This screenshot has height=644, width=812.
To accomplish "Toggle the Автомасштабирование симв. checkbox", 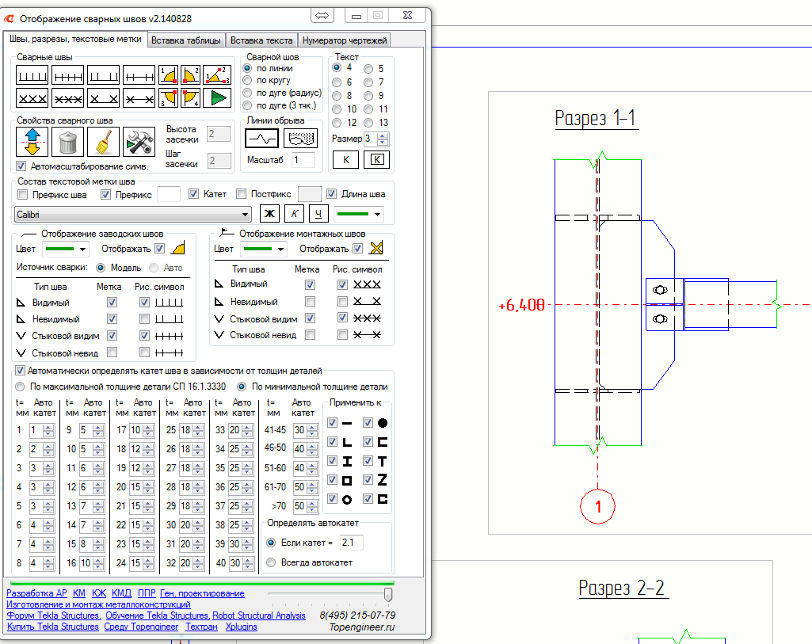I will 21,166.
